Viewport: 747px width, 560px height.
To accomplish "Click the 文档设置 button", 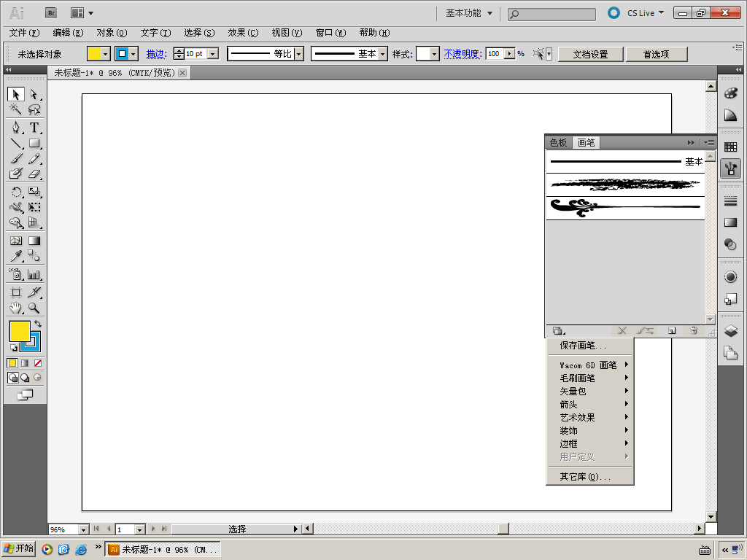I will pyautogui.click(x=590, y=54).
